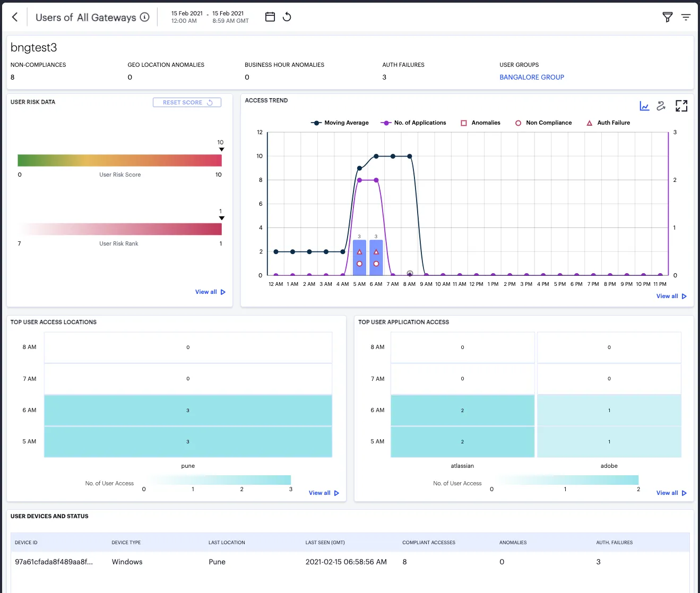
Task: Select the 5 AM pune heatmap cell
Action: point(188,441)
